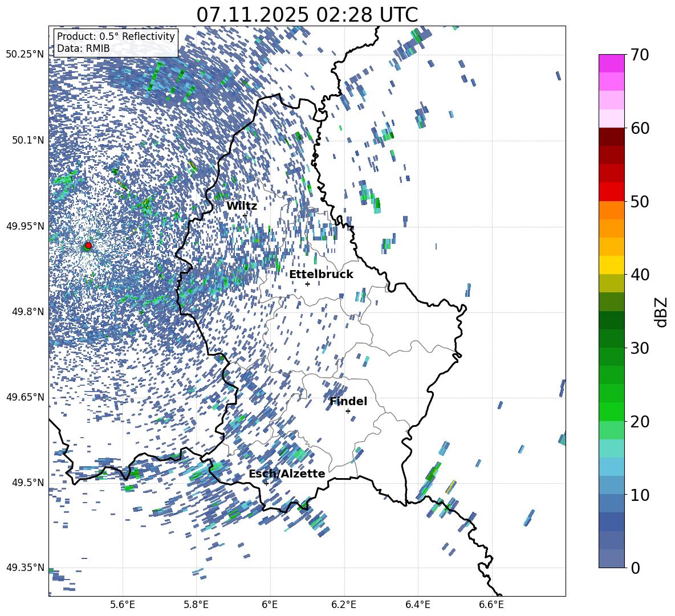Screen dimensions: 675x616
Task: Click the 50.1°N latitude label
Action: (28, 140)
